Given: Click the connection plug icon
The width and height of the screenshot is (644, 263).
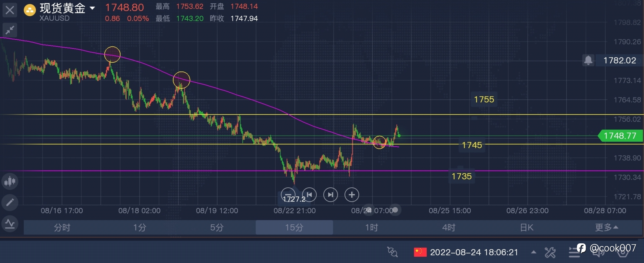Looking at the screenshot, I should pyautogui.click(x=392, y=252).
